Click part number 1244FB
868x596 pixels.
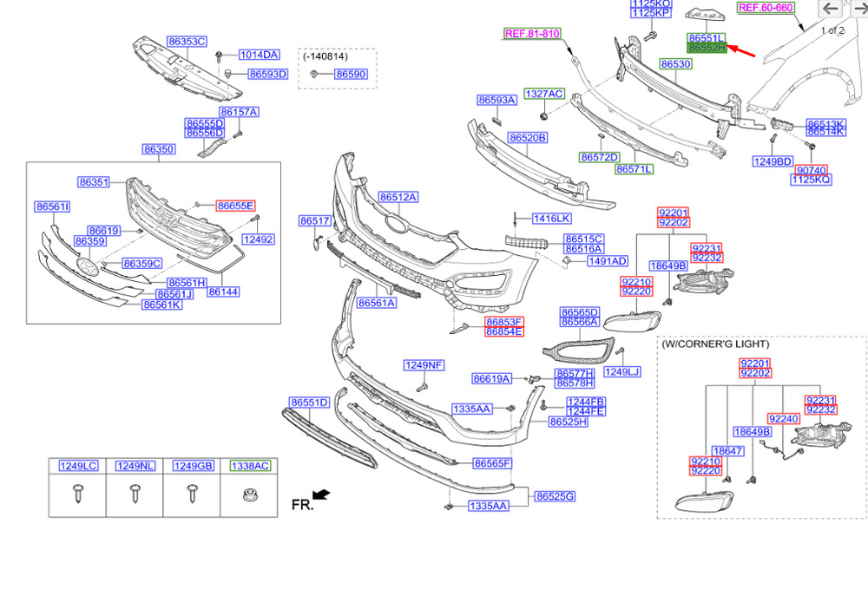pyautogui.click(x=586, y=403)
